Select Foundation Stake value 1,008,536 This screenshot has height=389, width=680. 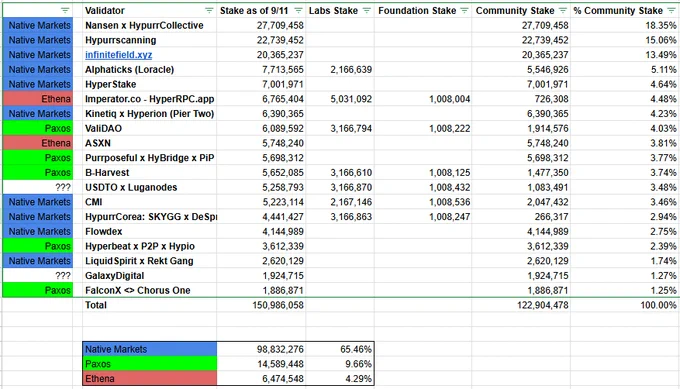tap(423, 203)
